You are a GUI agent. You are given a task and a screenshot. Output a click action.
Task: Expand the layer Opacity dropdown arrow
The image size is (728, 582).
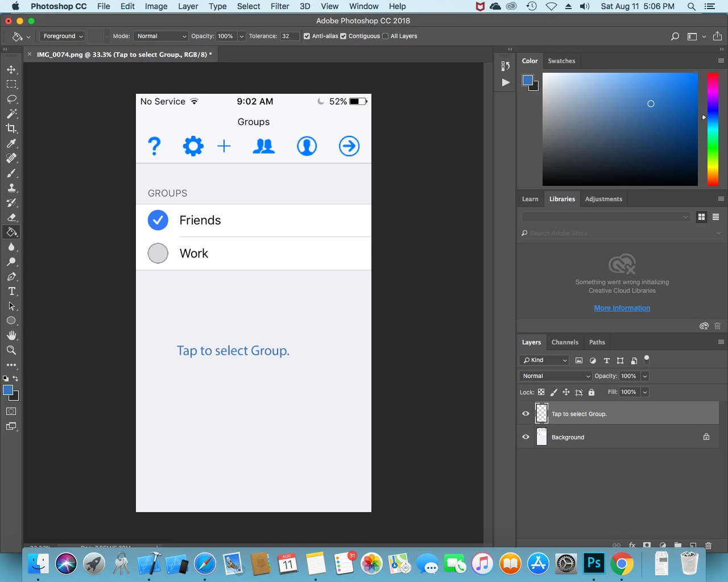645,376
